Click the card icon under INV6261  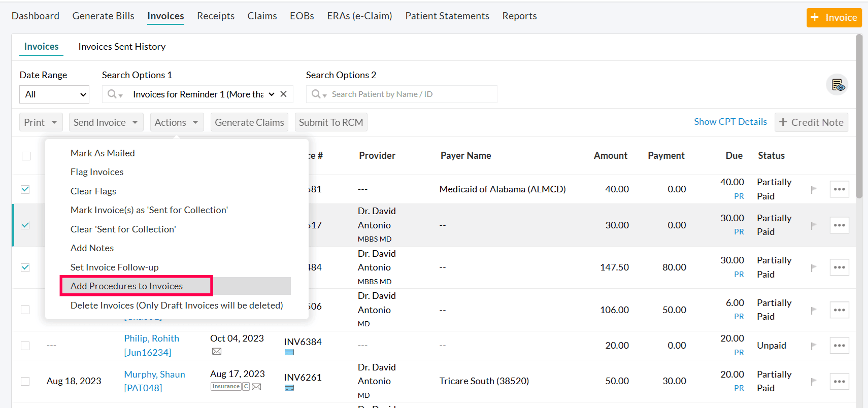coord(289,388)
